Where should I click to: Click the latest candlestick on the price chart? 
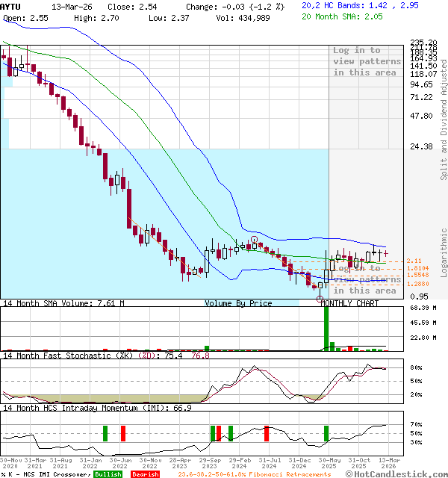385,254
